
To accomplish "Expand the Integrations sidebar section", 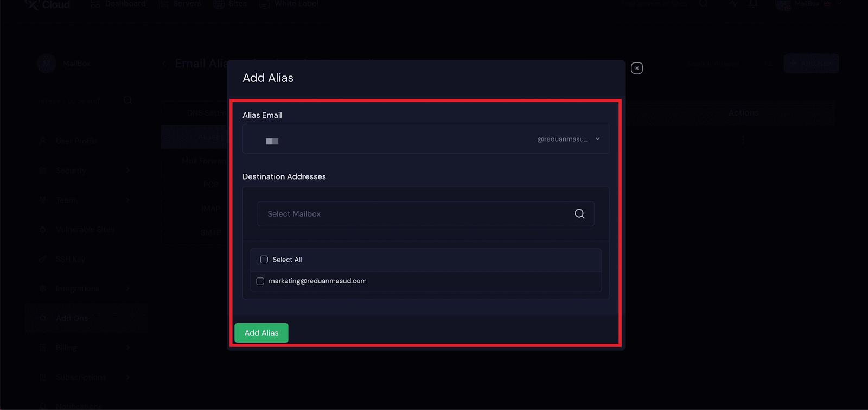I will [x=127, y=288].
